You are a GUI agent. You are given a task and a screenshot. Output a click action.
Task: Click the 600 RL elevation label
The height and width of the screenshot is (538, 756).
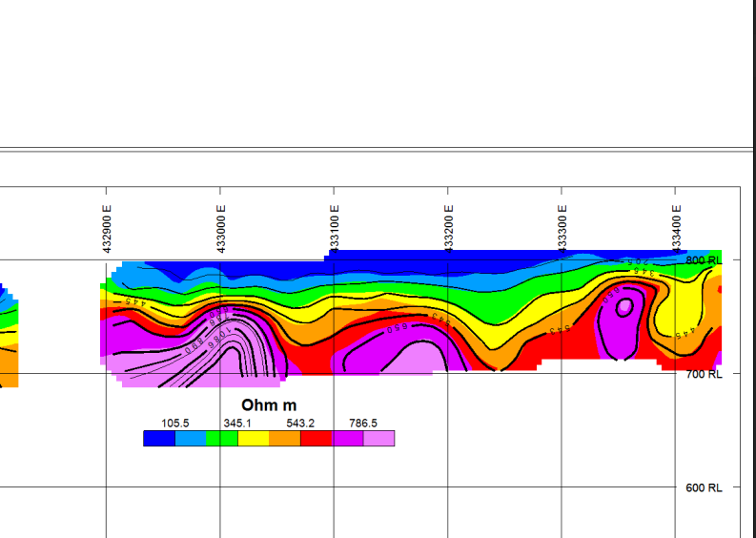[x=704, y=487]
